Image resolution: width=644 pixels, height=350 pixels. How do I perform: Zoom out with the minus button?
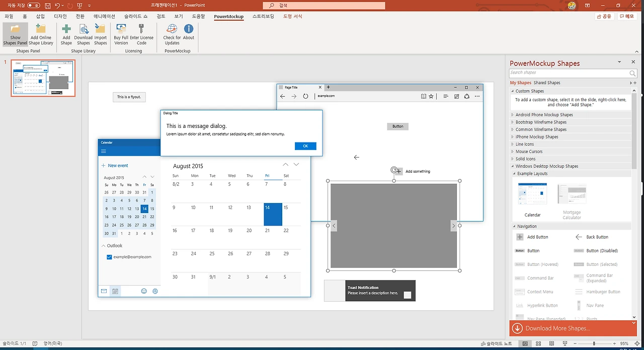point(575,343)
